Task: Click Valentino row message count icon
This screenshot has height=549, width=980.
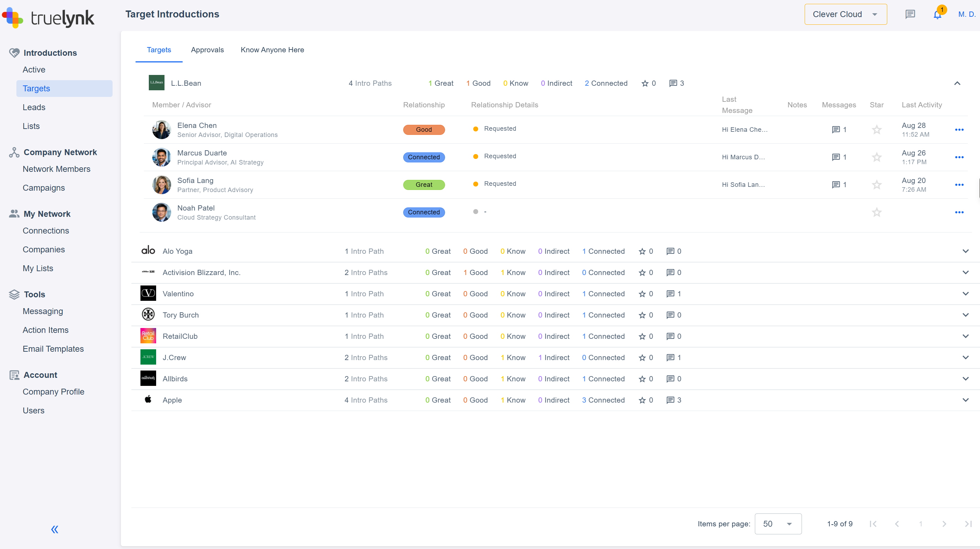Action: tap(670, 294)
